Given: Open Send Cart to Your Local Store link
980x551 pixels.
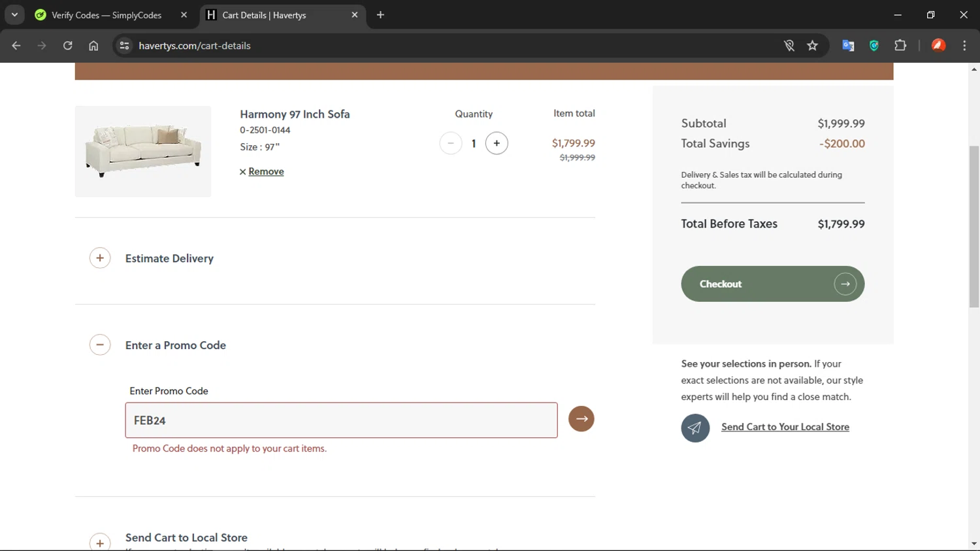Looking at the screenshot, I should pos(785,427).
